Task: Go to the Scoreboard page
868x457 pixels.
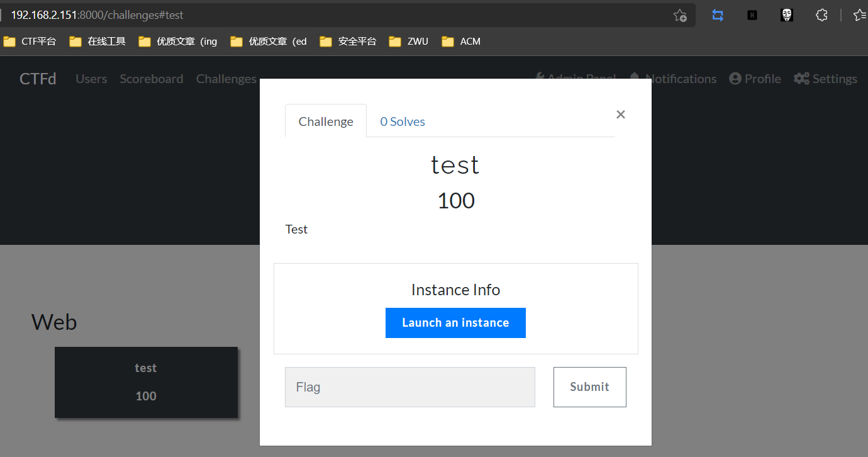Action: [152, 79]
